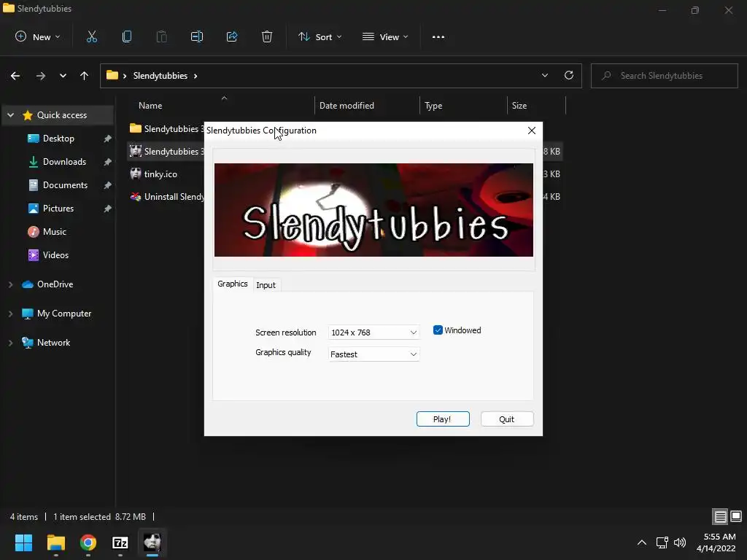Go up one folder level
The image size is (747, 560).
pos(85,76)
